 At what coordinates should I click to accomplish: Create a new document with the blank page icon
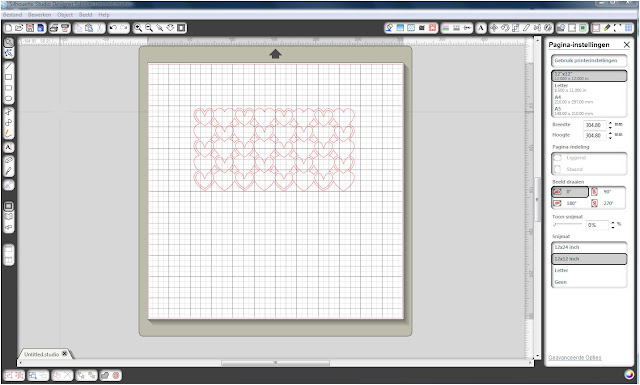click(x=8, y=28)
